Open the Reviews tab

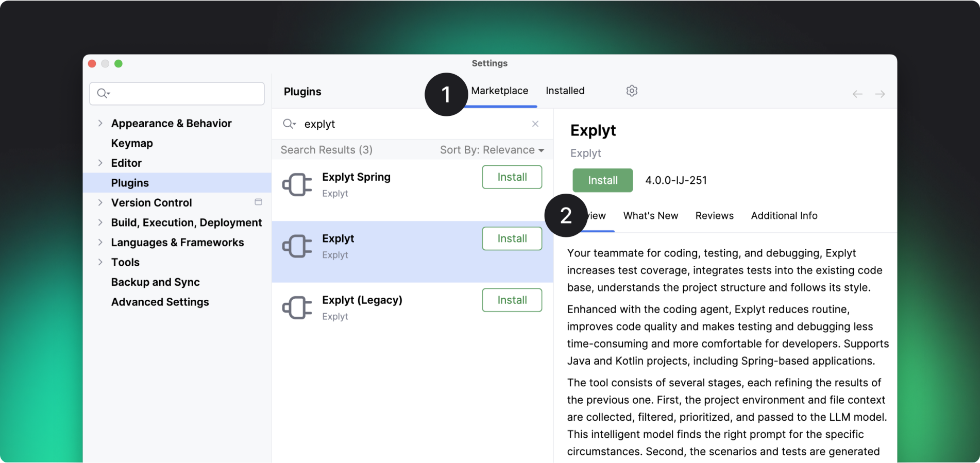(714, 216)
